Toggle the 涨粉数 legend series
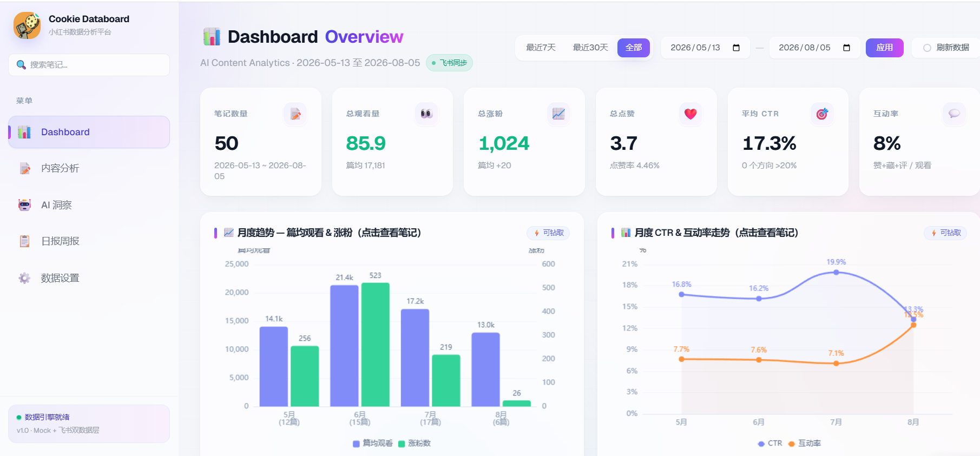The height and width of the screenshot is (456, 980). point(415,444)
